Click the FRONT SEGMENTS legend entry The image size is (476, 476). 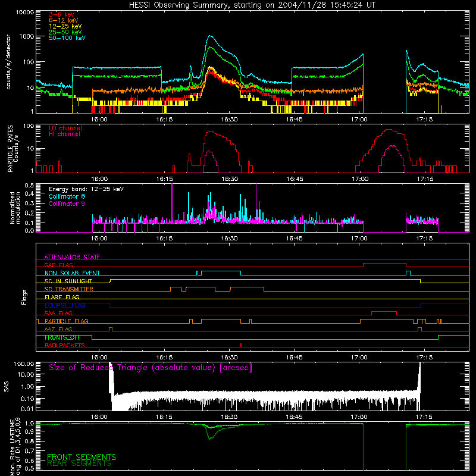(82, 456)
